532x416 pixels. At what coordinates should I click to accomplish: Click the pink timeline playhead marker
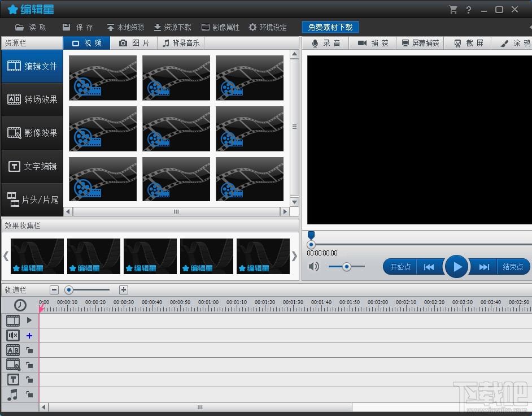click(x=41, y=309)
